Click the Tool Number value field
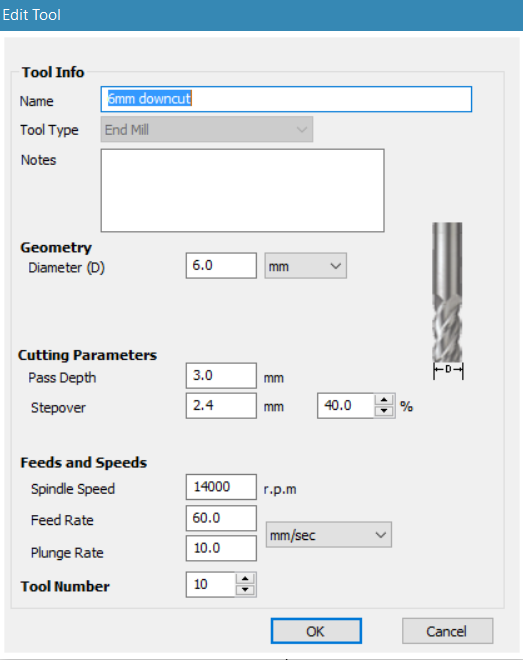523x660 pixels. [210, 585]
